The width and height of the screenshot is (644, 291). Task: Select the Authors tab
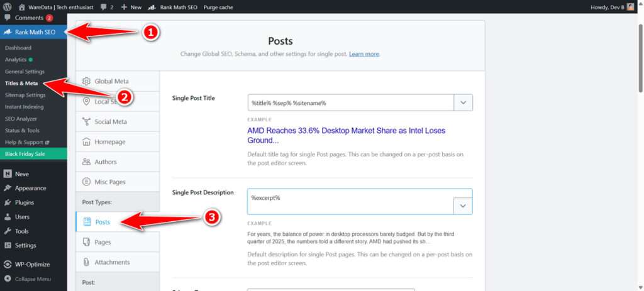click(118, 162)
